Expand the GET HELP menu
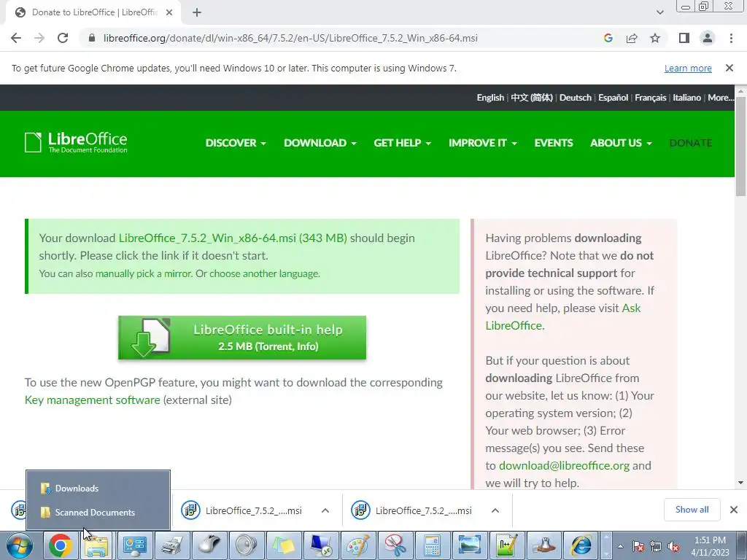The image size is (747, 560). pos(402,143)
